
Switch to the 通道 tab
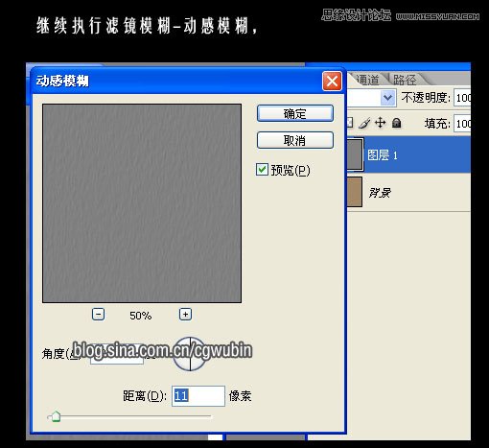(367, 80)
